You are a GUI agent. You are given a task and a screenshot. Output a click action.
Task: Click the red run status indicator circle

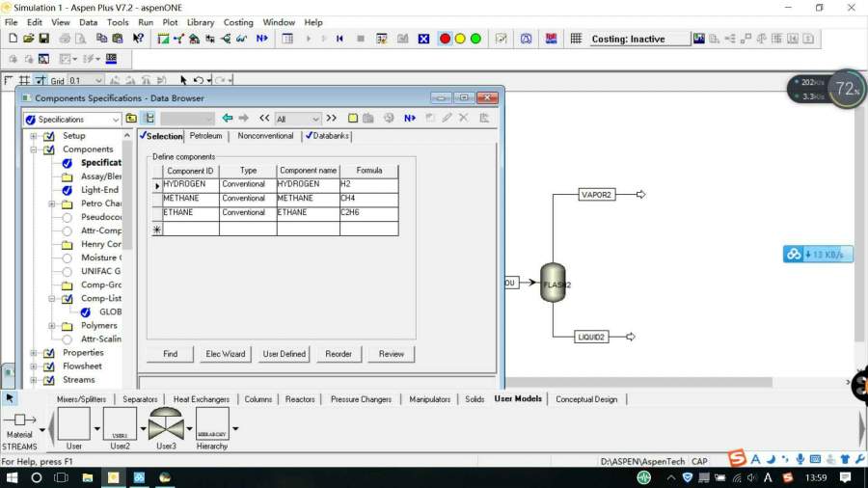pos(445,39)
